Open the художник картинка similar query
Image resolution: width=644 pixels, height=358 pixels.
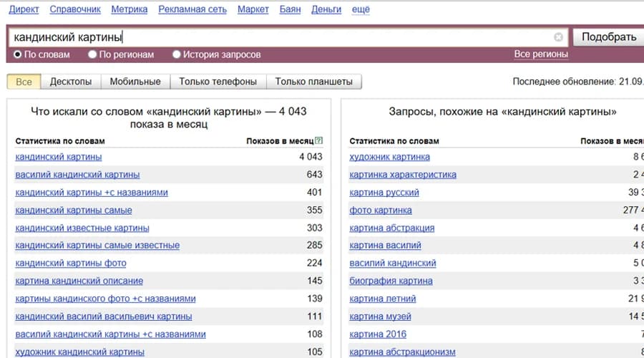point(390,157)
